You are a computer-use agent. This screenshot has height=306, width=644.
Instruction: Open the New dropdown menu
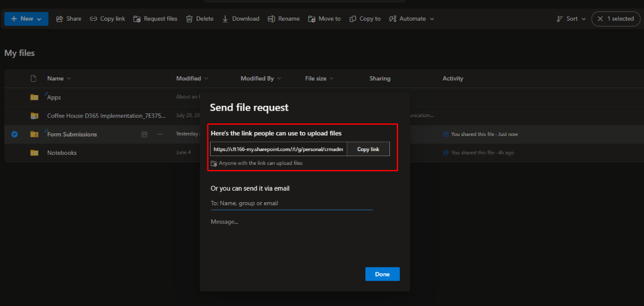pyautogui.click(x=26, y=19)
